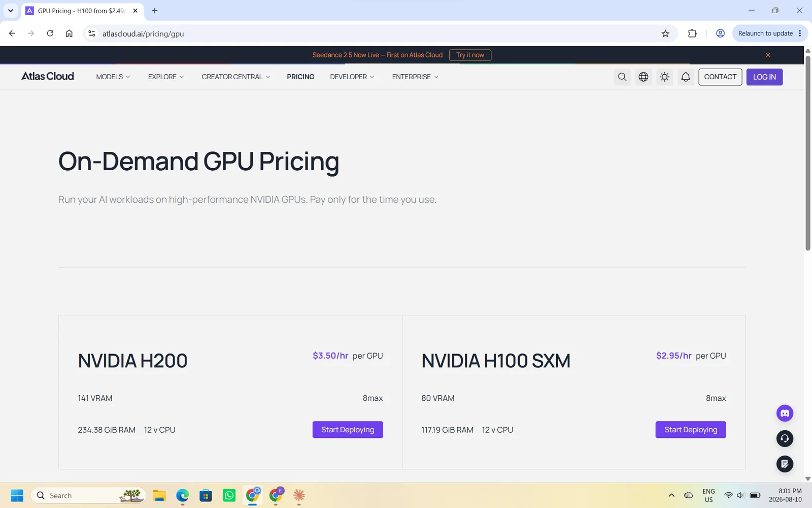Click the NVIDIA H100 SXM heading
Image resolution: width=812 pixels, height=508 pixels.
point(496,361)
